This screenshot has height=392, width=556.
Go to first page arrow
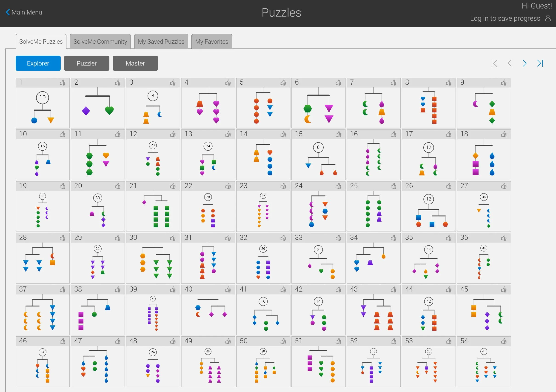coord(494,63)
